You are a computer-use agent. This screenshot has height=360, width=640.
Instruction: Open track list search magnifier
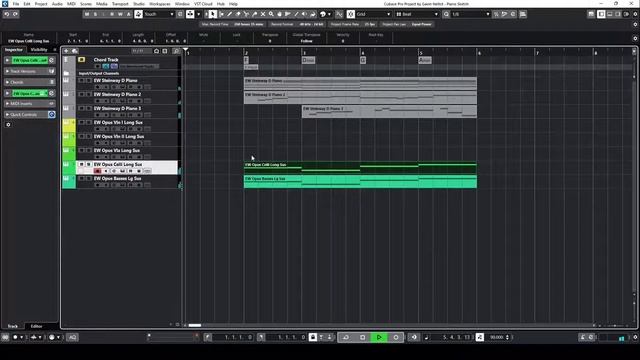(x=176, y=51)
